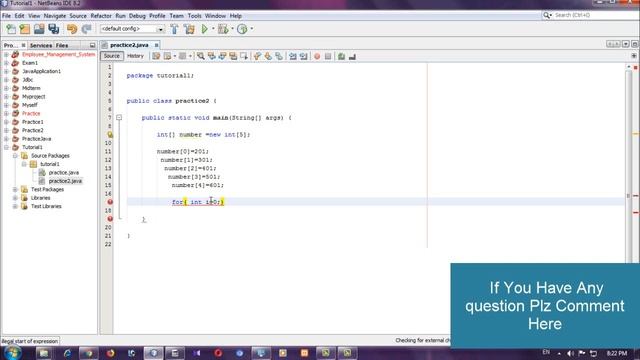Select practice2.java in project tree
This screenshot has height=360, width=640.
(x=65, y=181)
